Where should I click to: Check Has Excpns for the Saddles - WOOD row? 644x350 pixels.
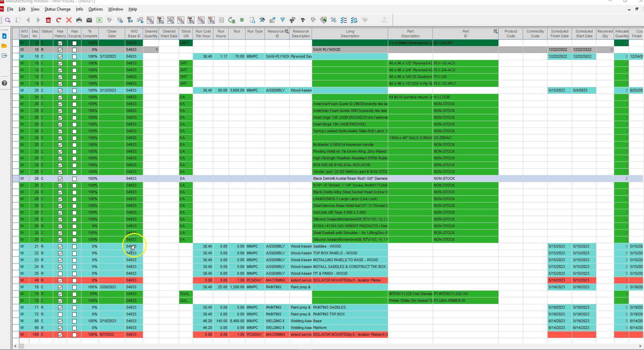pos(74,246)
